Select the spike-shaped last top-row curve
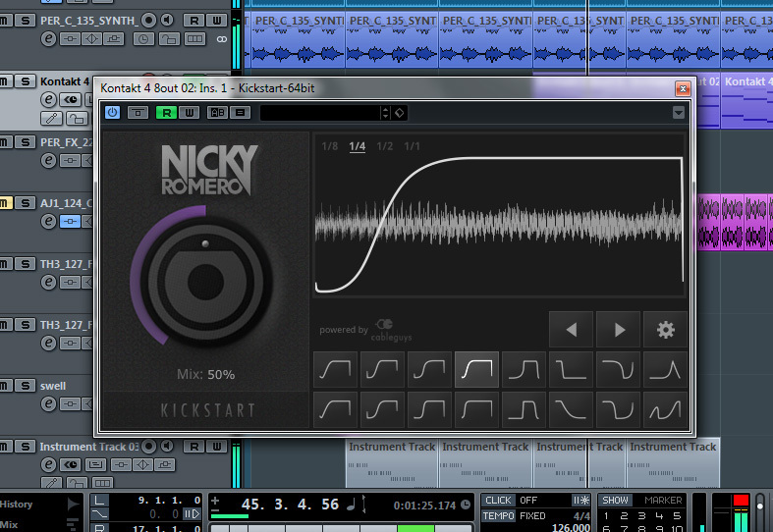 (x=666, y=369)
